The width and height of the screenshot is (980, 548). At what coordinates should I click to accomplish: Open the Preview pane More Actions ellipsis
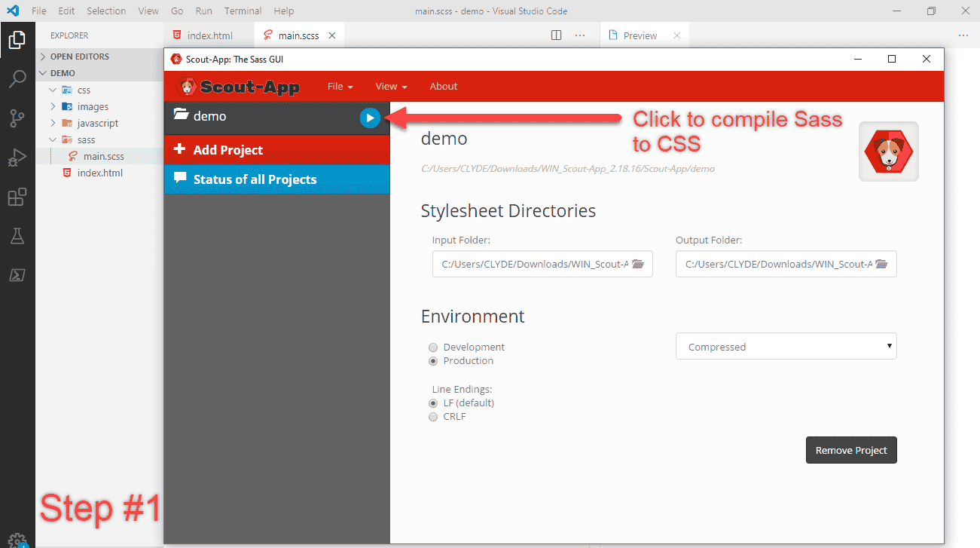(x=963, y=35)
